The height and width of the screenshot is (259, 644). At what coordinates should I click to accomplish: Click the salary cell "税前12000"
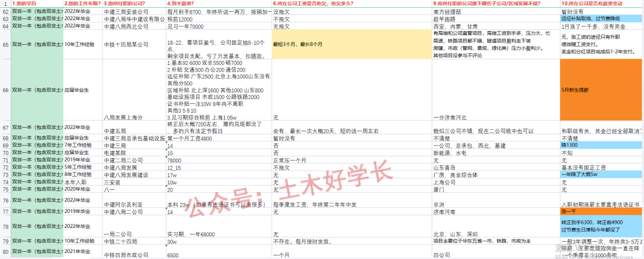pyautogui.click(x=219, y=19)
